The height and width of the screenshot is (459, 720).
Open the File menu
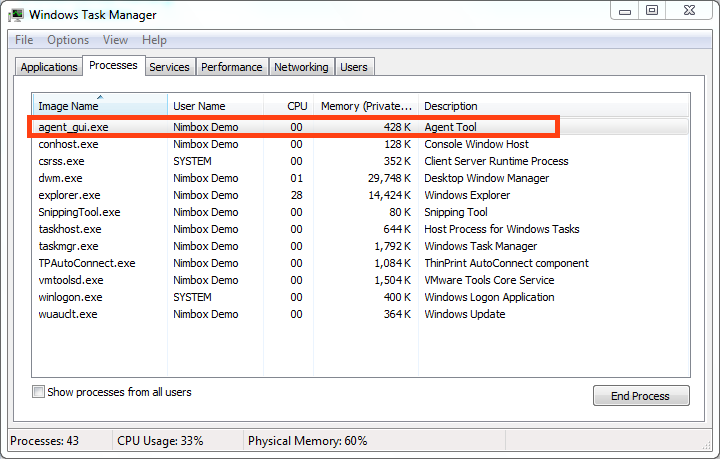(x=24, y=40)
